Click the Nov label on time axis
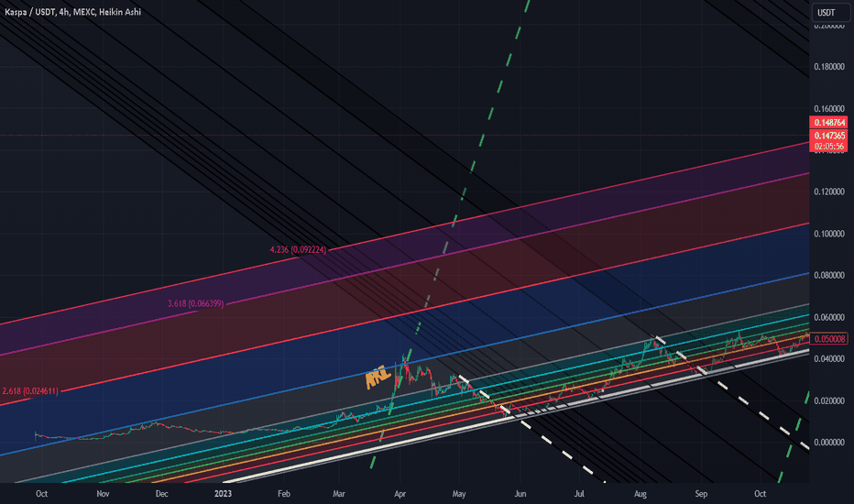This screenshot has width=854, height=504. 103,494
